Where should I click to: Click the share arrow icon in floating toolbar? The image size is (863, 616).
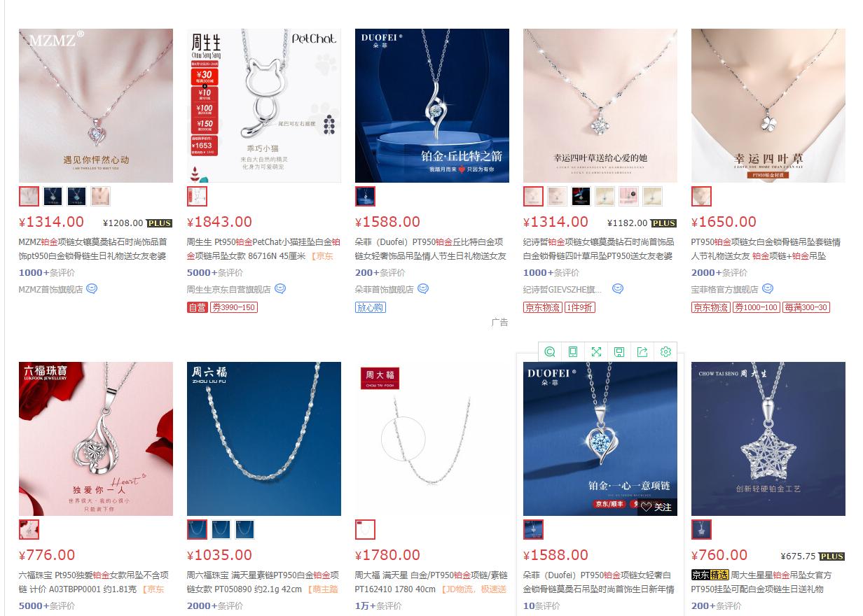pos(642,352)
